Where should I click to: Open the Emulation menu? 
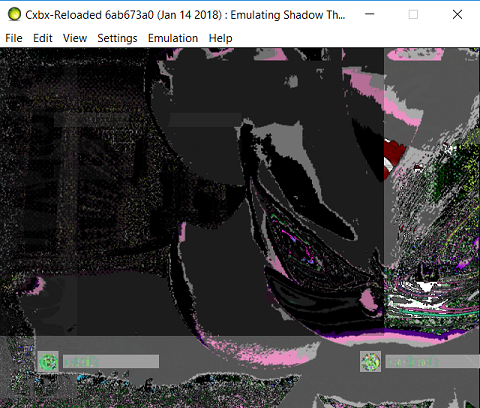point(173,38)
